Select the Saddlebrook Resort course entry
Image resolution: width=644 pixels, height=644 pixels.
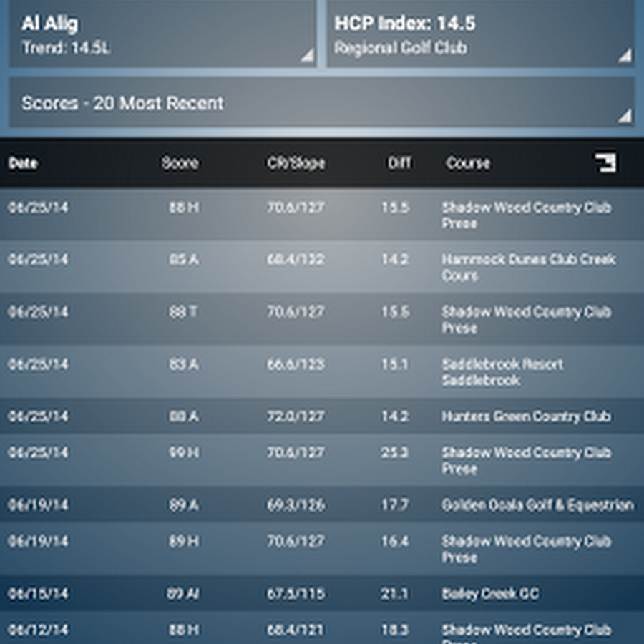[502, 372]
